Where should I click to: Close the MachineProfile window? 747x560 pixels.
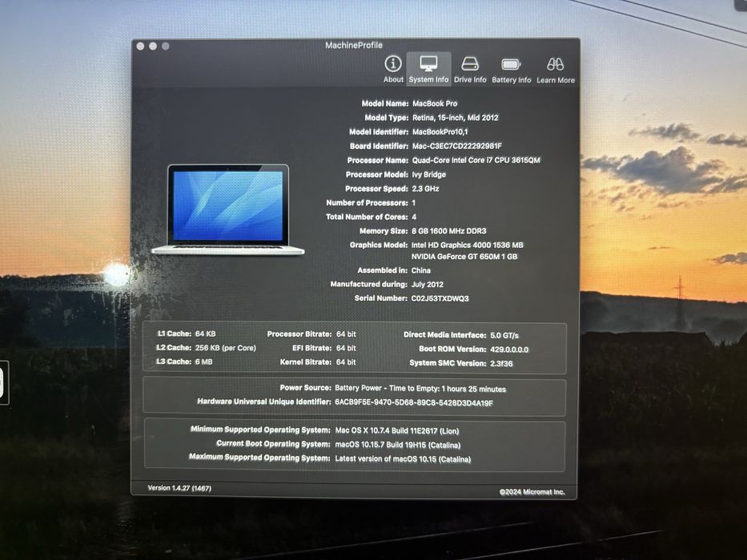click(x=141, y=46)
